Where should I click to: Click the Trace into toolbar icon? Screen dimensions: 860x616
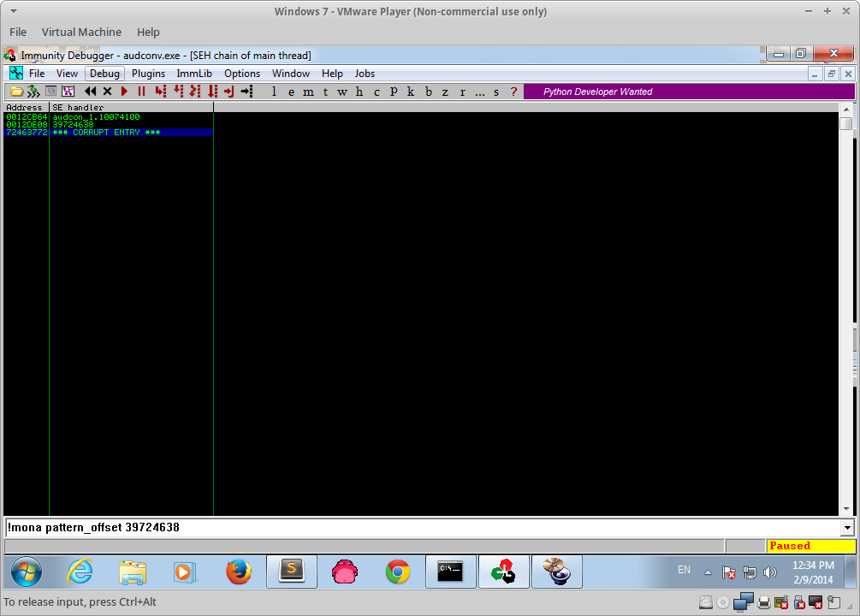195,92
